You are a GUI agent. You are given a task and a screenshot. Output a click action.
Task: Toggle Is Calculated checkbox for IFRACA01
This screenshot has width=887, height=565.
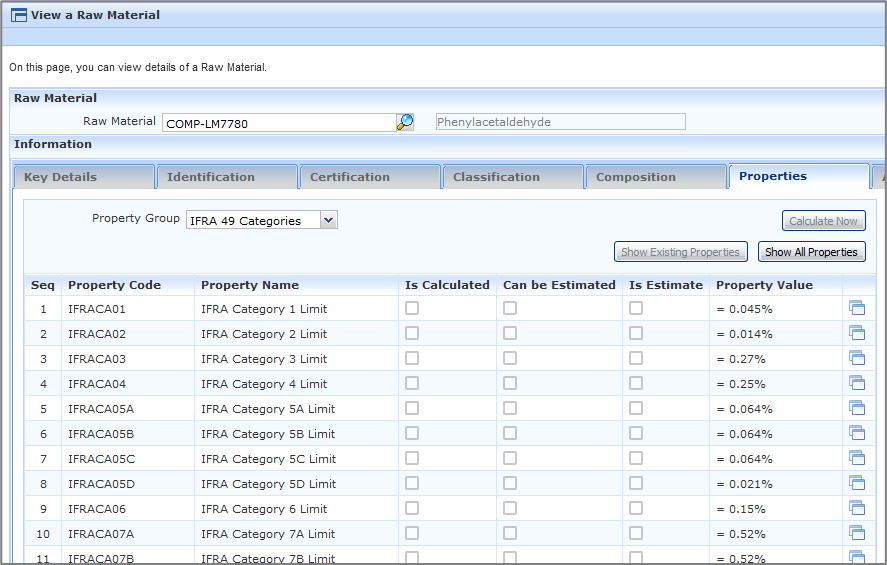point(412,308)
